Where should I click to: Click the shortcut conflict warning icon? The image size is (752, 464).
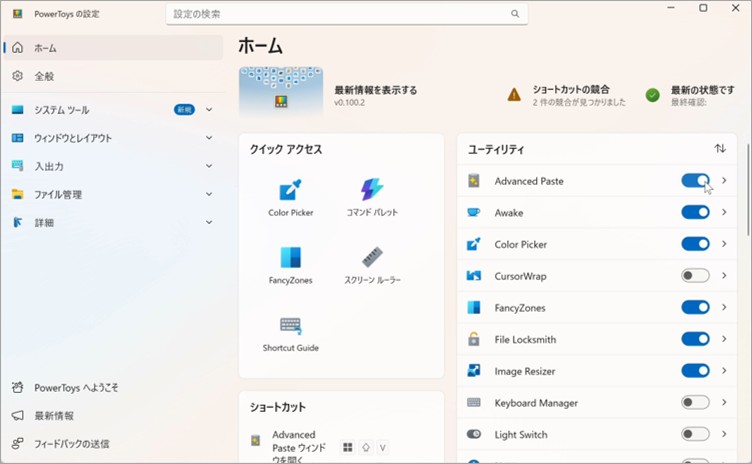(514, 95)
